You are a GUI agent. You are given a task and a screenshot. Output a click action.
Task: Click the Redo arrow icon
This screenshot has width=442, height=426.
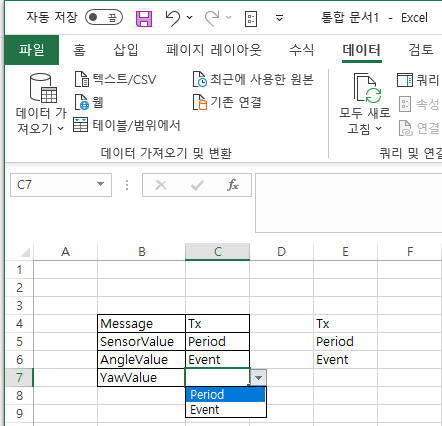[x=212, y=18]
